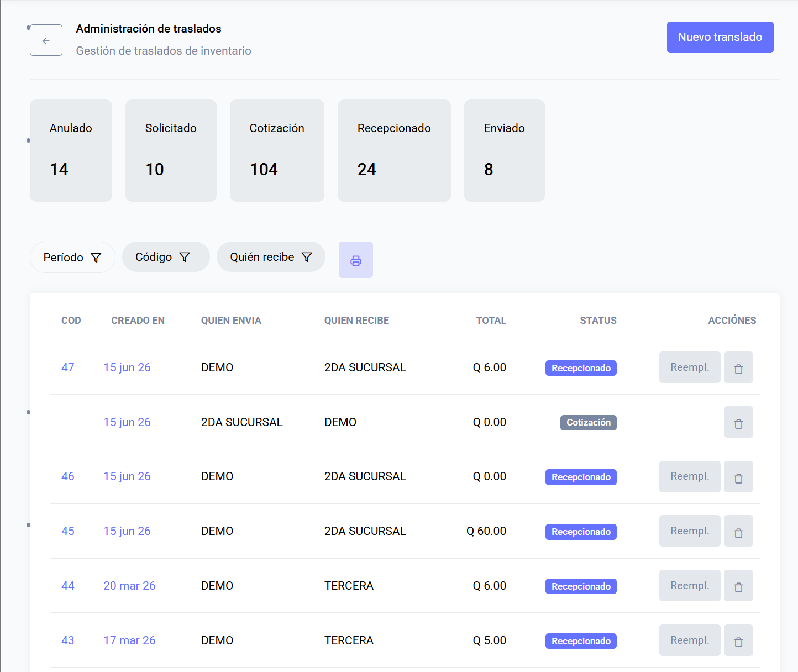Open the Código filter
Screen dimensions: 798x672
pyautogui.click(x=166, y=257)
